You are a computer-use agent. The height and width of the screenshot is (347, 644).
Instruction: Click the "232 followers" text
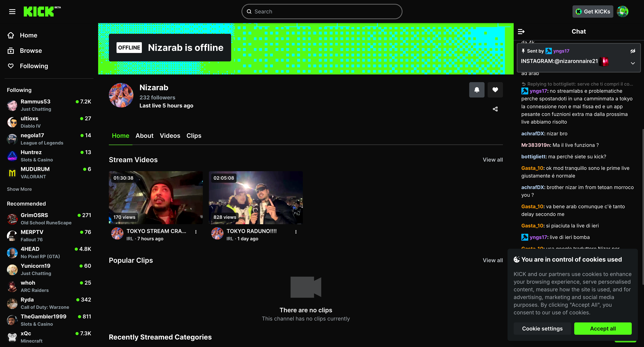[x=157, y=98]
